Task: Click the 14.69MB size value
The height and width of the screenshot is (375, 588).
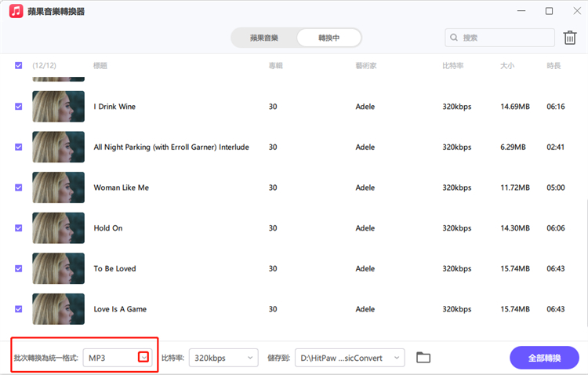Action: pyautogui.click(x=515, y=107)
